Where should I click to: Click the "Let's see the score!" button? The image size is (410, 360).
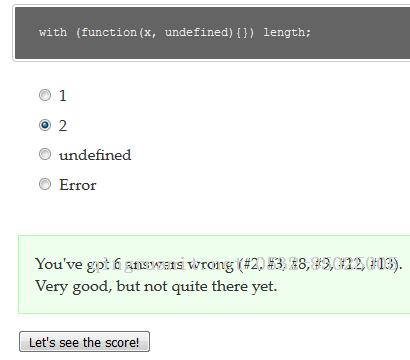[84, 342]
